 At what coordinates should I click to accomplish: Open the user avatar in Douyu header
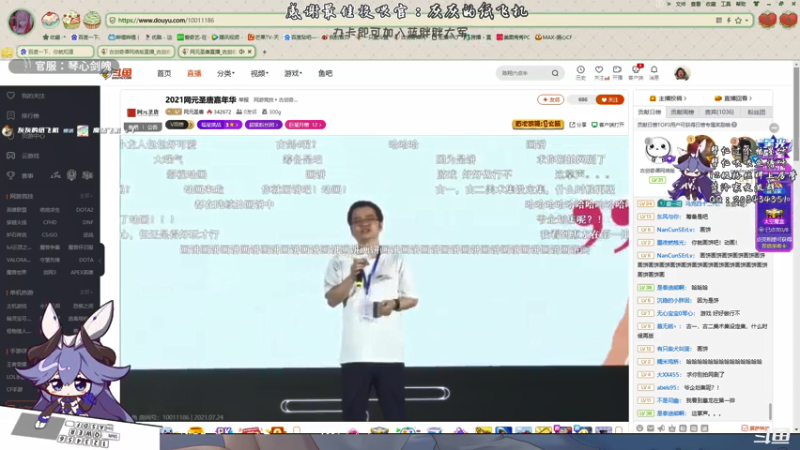682,73
